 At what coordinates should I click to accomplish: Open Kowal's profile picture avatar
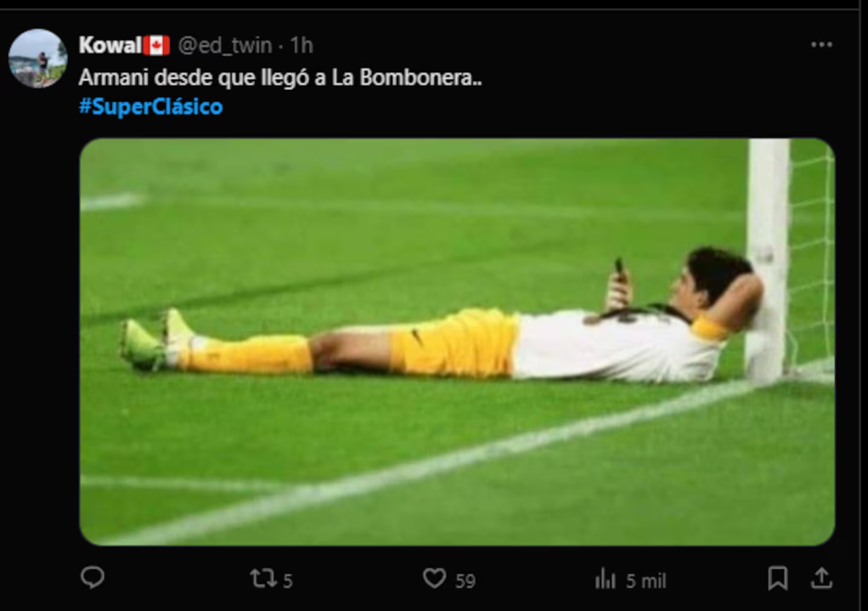(37, 59)
